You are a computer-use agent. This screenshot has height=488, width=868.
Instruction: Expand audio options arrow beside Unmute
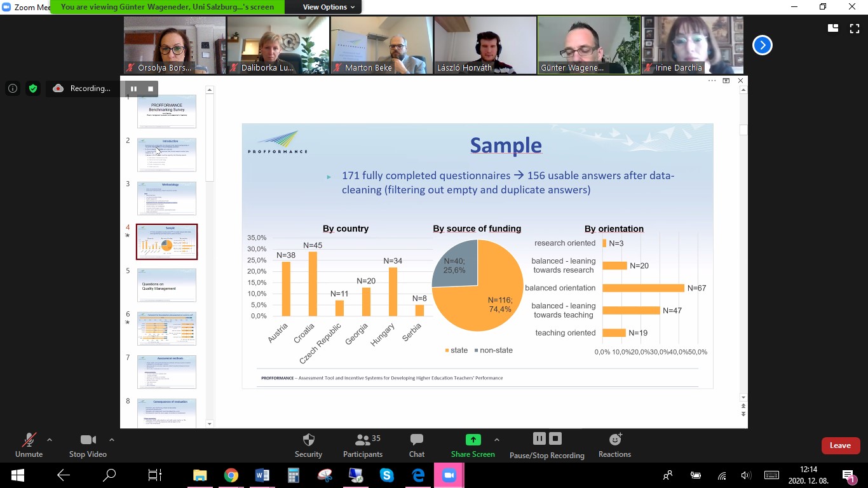50,440
